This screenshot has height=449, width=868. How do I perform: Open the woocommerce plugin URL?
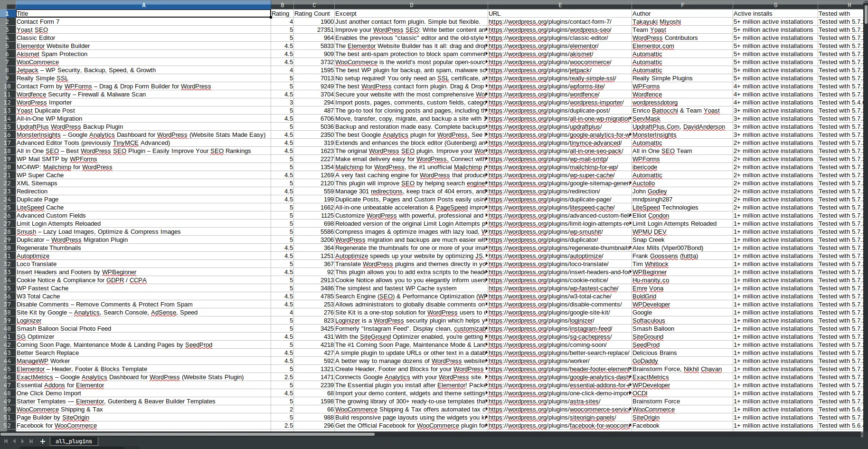coord(550,62)
